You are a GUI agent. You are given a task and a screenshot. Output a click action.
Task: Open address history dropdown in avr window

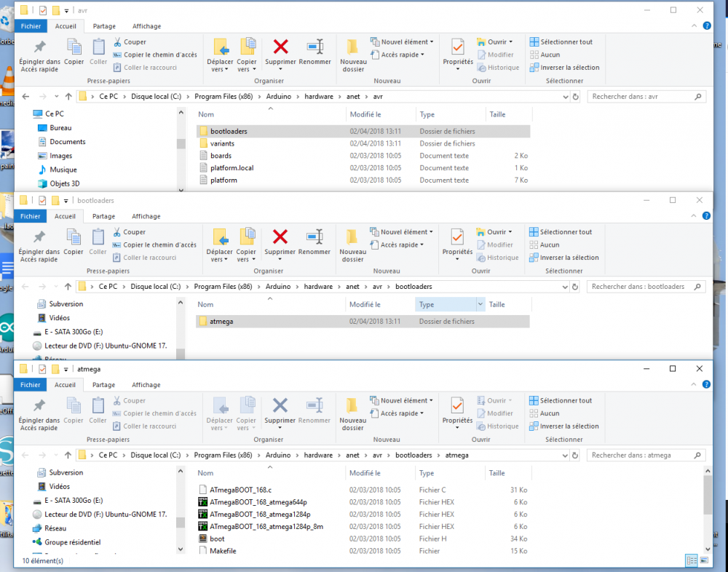[566, 97]
